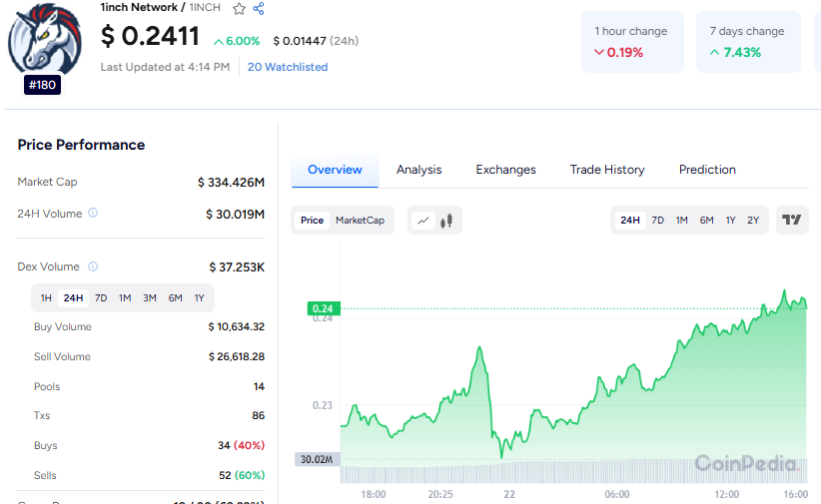Click the 1 hour change card
Screen dimensions: 821x504
point(632,42)
